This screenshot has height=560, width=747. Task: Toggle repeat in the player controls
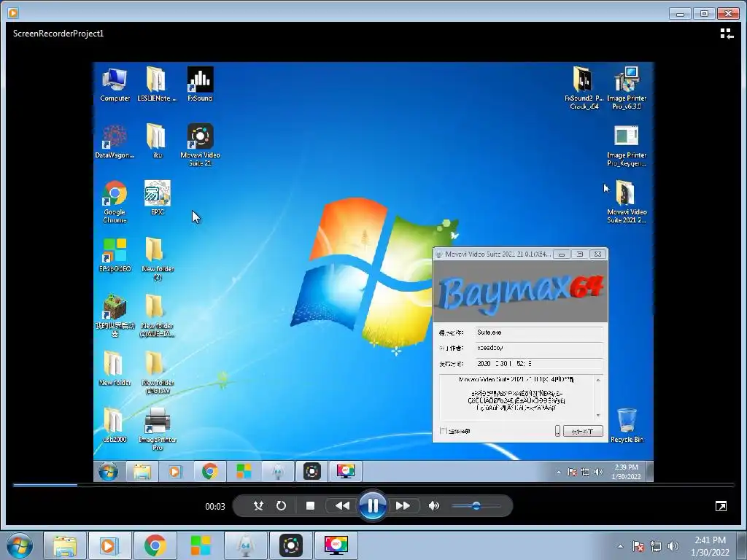pos(281,505)
